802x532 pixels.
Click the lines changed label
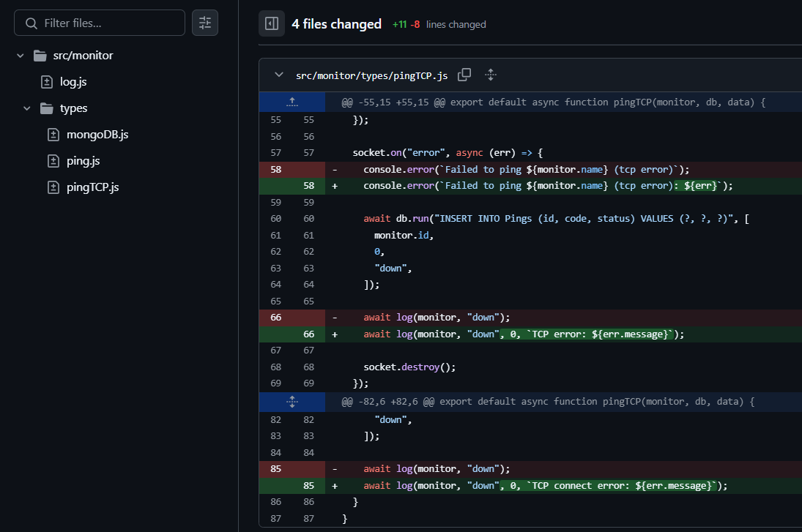coord(456,25)
